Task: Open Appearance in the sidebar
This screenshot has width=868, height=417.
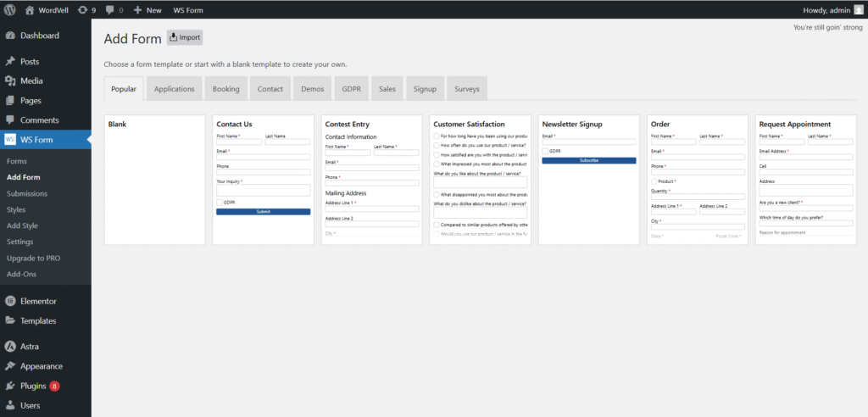Action: pos(42,366)
